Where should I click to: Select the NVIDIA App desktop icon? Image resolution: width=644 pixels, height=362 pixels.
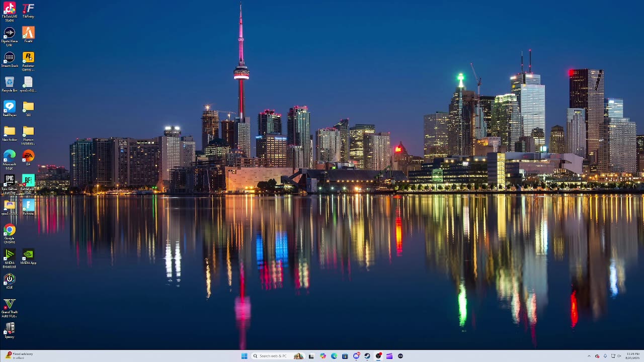click(28, 257)
